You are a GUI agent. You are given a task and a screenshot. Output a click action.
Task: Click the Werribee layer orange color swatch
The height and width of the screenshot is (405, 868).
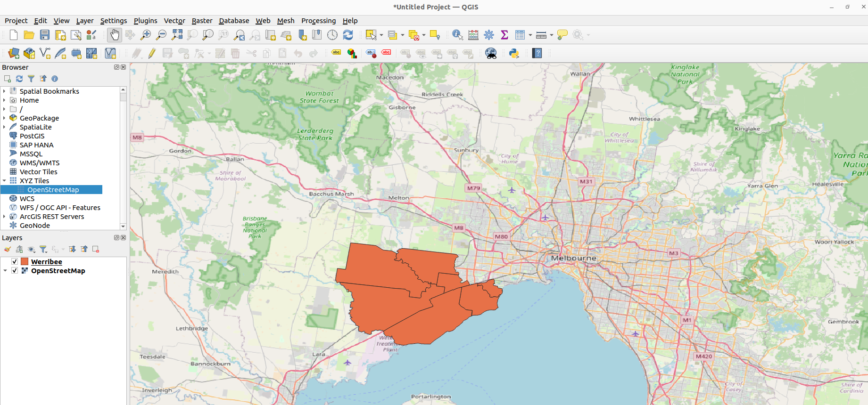click(25, 262)
